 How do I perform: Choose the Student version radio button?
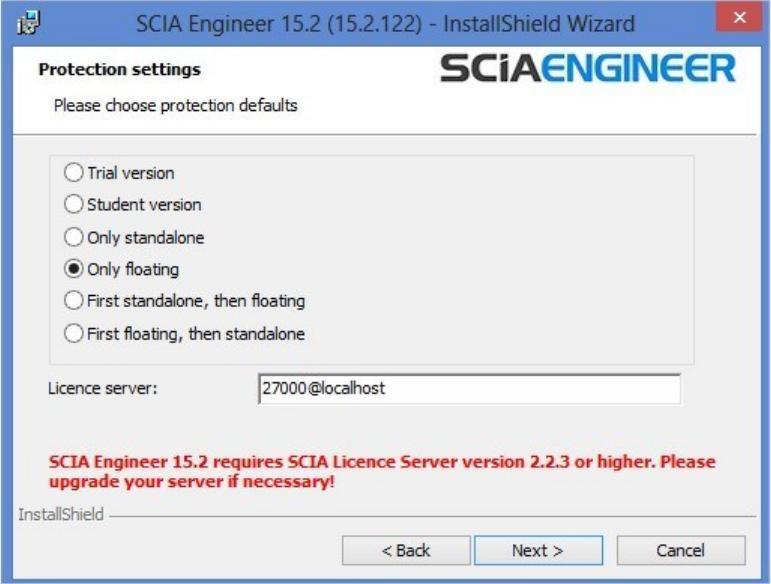pyautogui.click(x=133, y=204)
